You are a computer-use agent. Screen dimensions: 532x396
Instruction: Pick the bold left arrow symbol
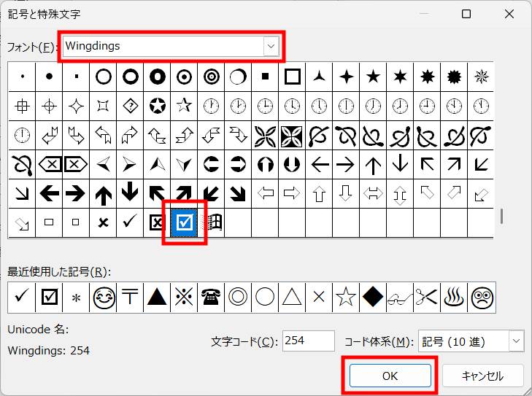coord(49,194)
